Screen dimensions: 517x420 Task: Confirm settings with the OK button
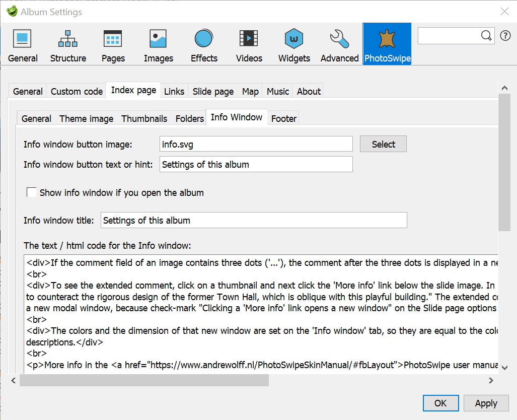440,403
